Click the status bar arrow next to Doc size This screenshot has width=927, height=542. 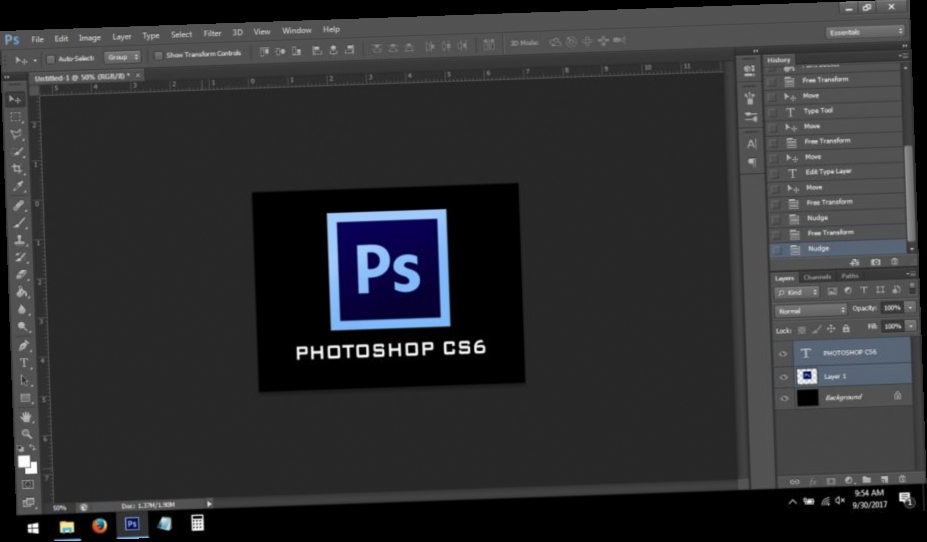click(x=209, y=504)
